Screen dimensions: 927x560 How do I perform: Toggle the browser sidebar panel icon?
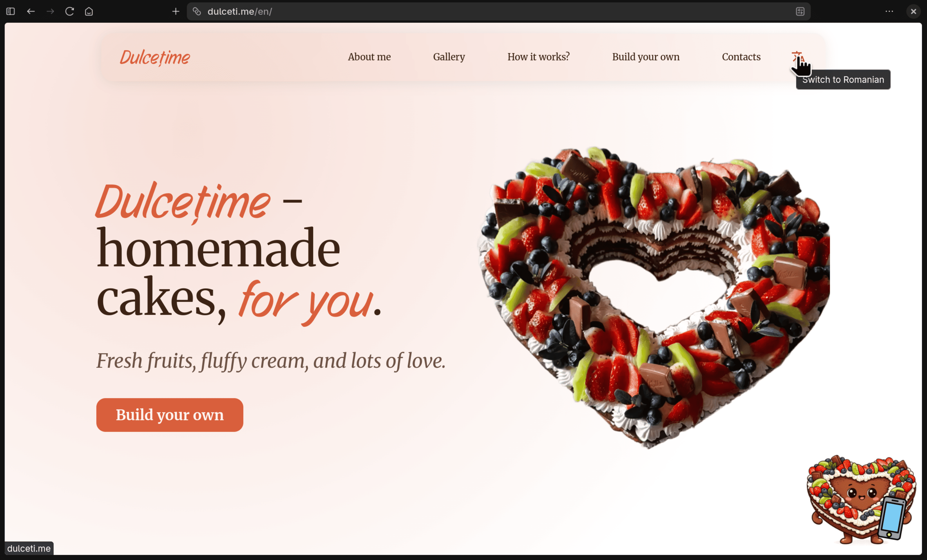coord(11,11)
